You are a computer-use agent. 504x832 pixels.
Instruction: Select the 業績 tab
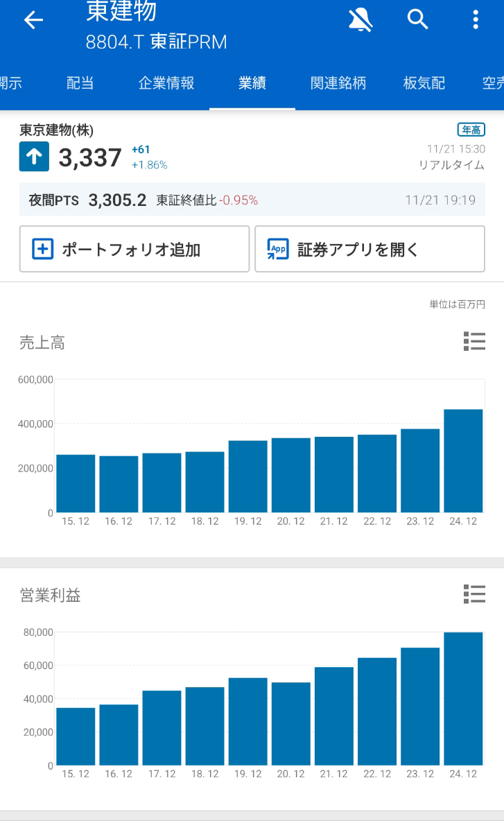pos(252,83)
